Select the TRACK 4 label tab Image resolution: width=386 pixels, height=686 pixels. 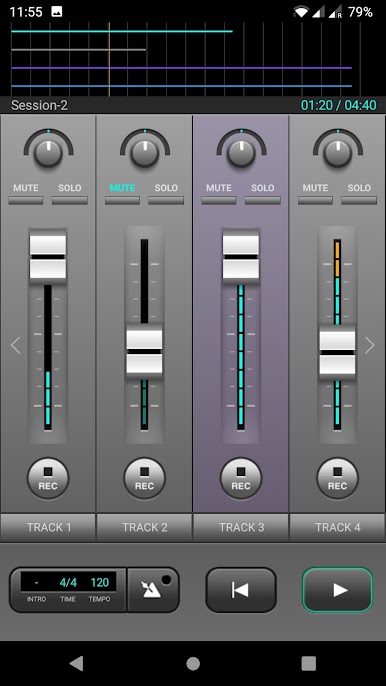tap(337, 527)
